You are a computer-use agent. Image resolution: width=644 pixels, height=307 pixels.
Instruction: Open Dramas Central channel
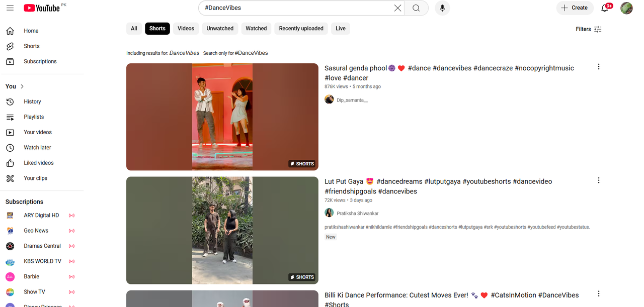pos(42,246)
